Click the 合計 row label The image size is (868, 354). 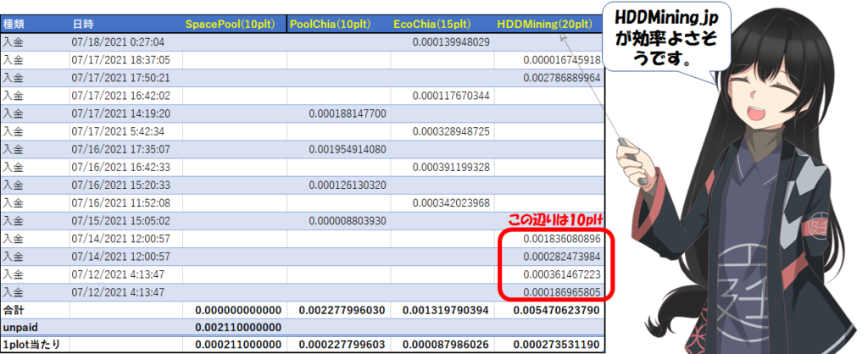tap(14, 310)
